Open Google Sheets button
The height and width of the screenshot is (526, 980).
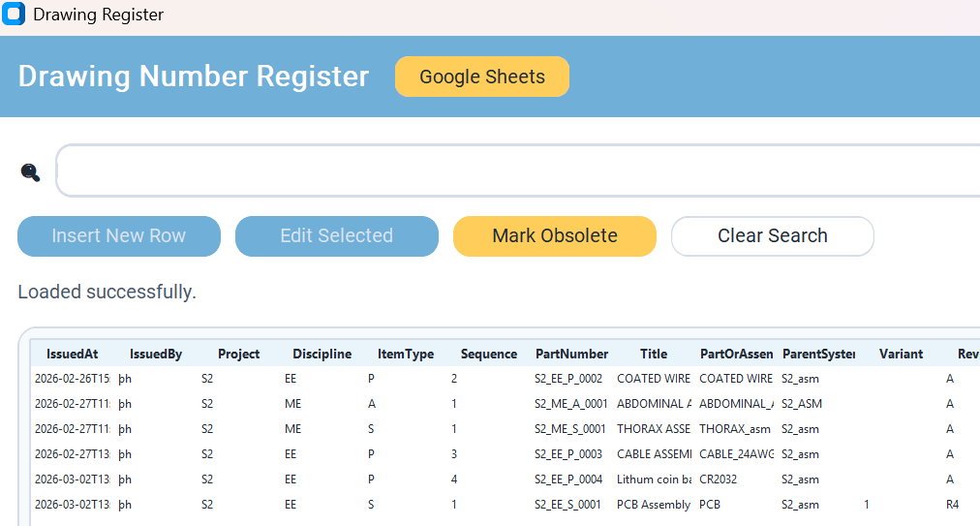[x=482, y=77]
